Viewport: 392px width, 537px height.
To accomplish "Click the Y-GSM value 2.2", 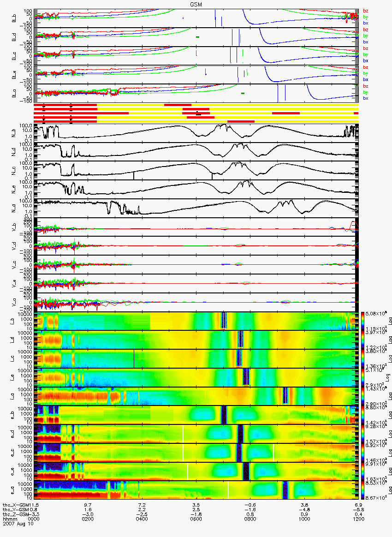I will coord(142,510).
